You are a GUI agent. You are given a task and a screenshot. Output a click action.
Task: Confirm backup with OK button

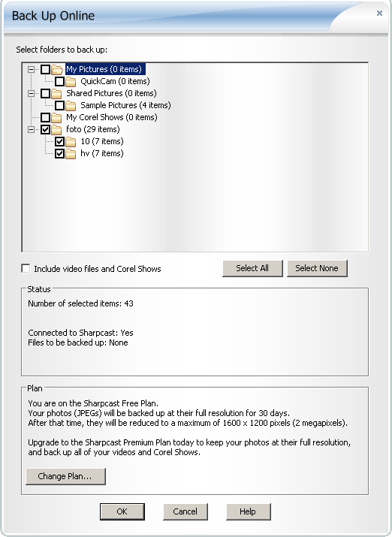pos(122,511)
